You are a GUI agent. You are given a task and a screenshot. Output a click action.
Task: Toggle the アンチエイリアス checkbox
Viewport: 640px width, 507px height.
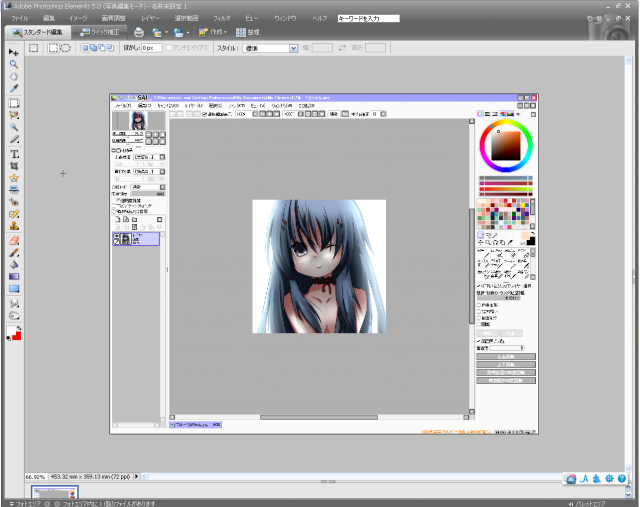tap(169, 48)
